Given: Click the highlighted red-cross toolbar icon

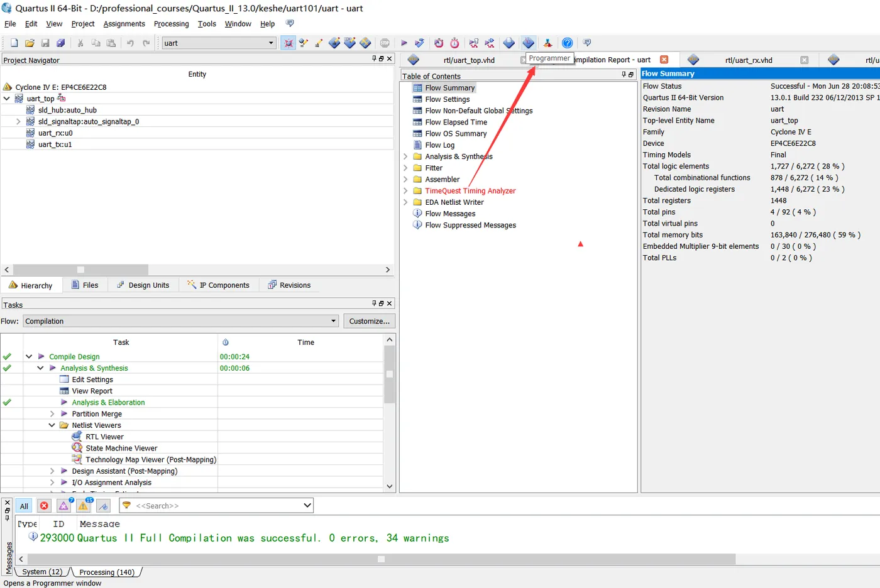Looking at the screenshot, I should tap(289, 43).
